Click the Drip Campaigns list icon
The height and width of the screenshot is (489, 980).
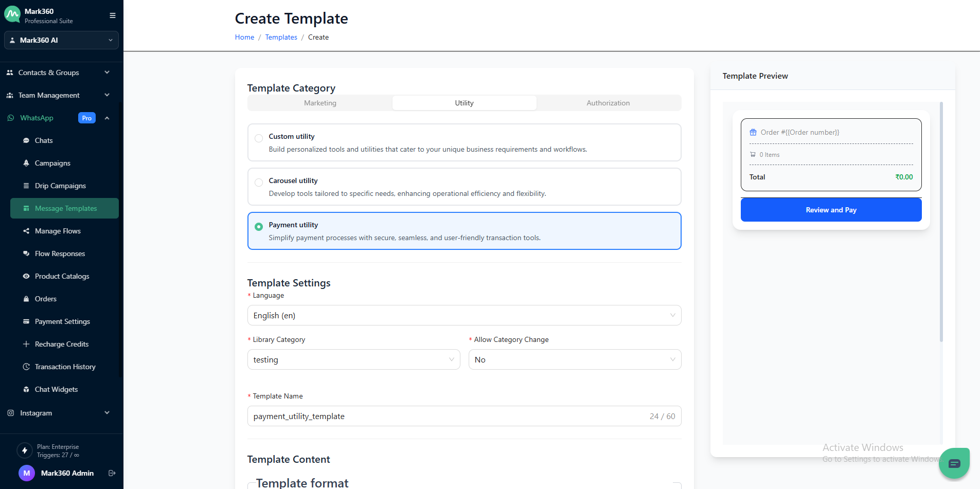pos(26,186)
